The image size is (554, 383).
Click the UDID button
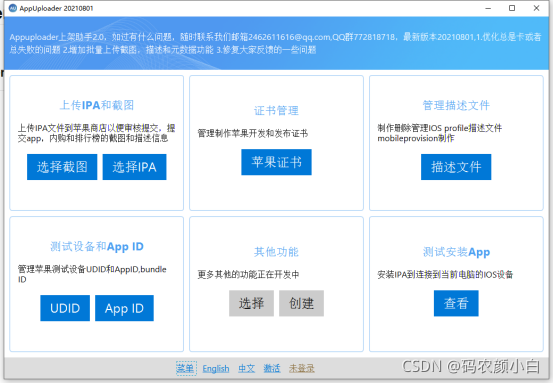coord(65,308)
